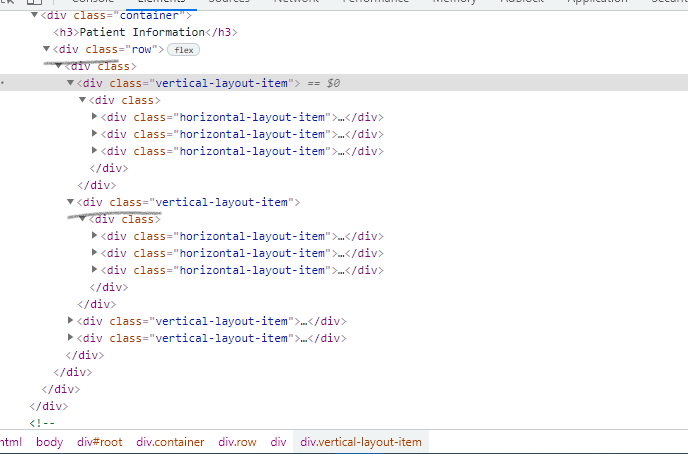
Task: Select the h3 Patient Information element
Action: coord(145,32)
